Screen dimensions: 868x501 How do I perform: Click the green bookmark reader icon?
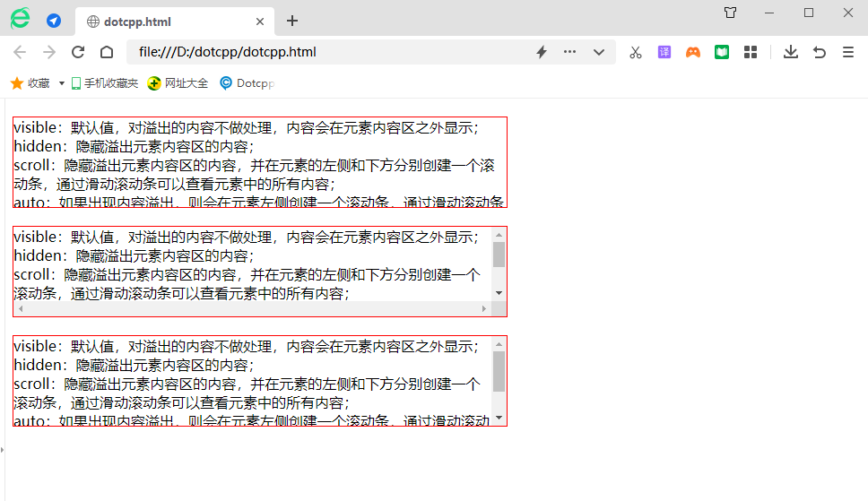coord(722,52)
